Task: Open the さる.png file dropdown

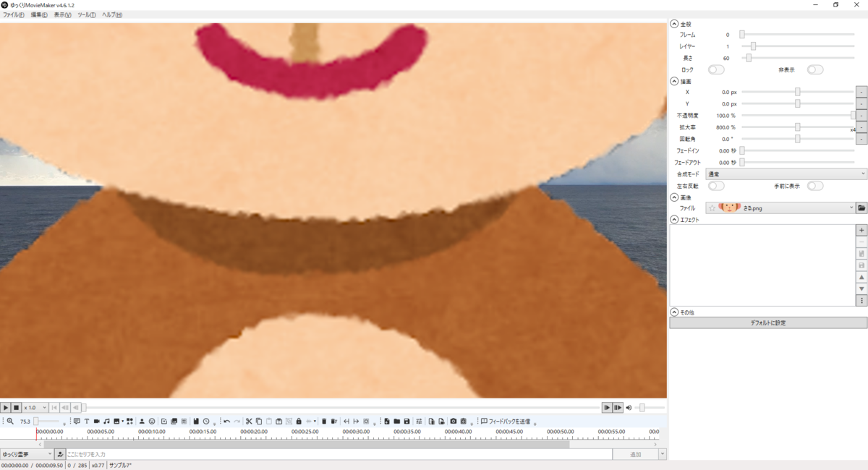Action: pyautogui.click(x=781, y=208)
